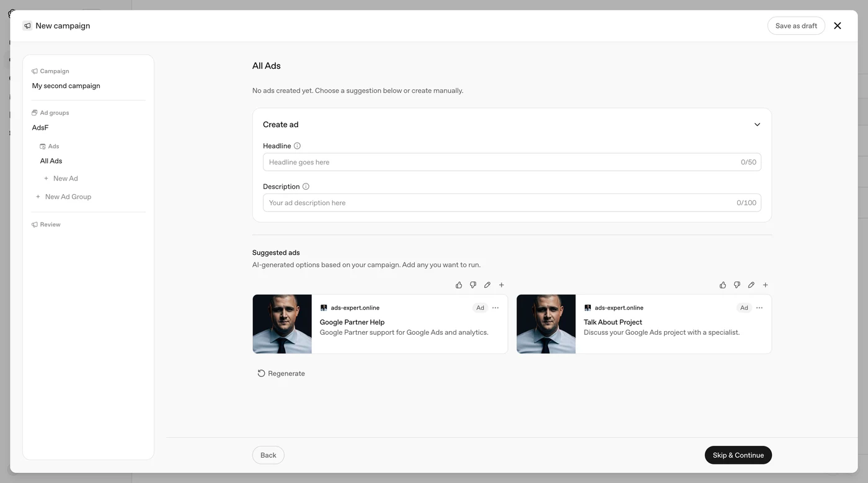Close the New campaign dialog
The height and width of the screenshot is (483, 868).
(838, 26)
